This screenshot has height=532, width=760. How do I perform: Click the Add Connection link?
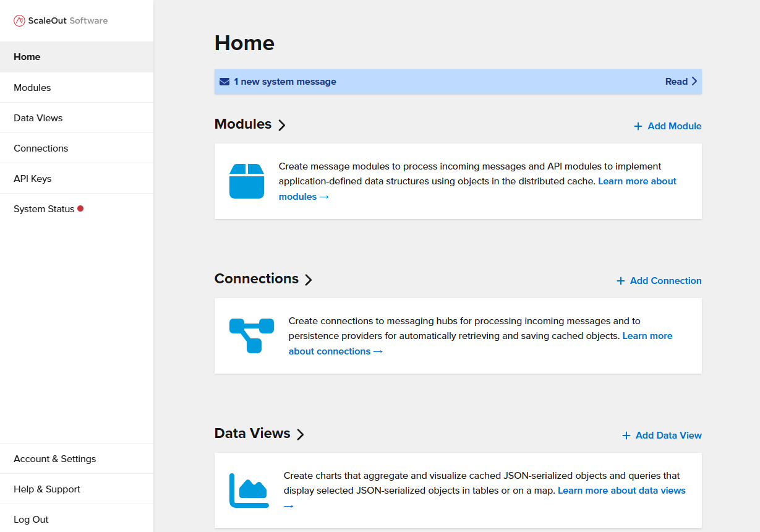[665, 281]
